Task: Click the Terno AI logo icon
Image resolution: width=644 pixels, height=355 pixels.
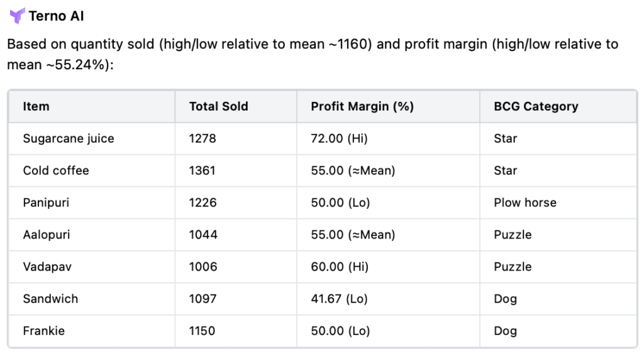Action: point(18,16)
